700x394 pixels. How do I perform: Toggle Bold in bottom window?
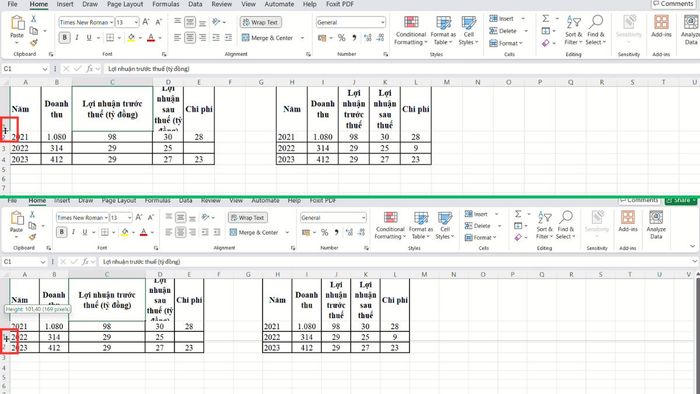point(62,232)
